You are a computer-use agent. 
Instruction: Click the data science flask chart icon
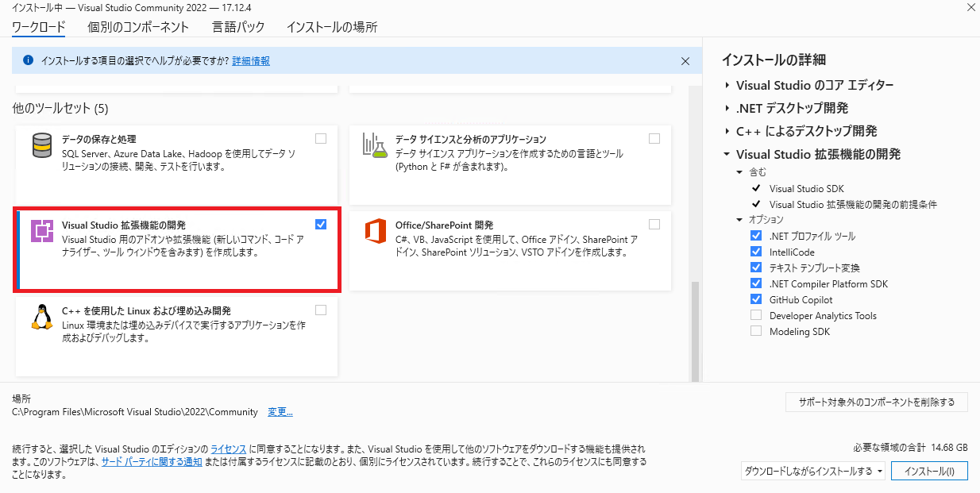(x=374, y=145)
